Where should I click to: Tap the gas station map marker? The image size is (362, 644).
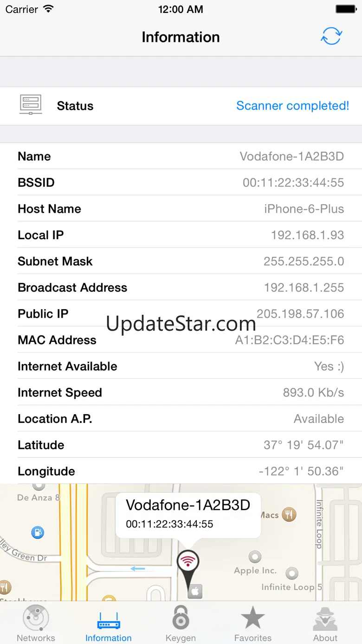tap(38, 532)
